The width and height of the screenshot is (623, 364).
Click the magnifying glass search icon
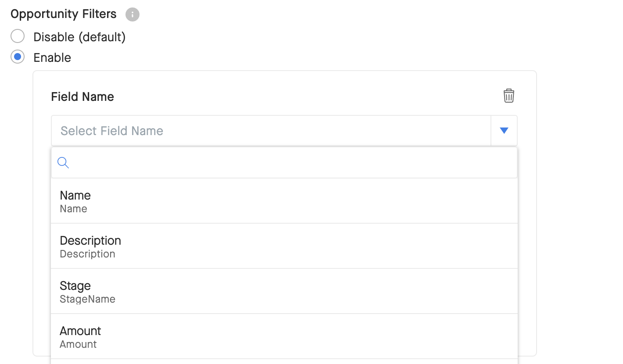[63, 163]
